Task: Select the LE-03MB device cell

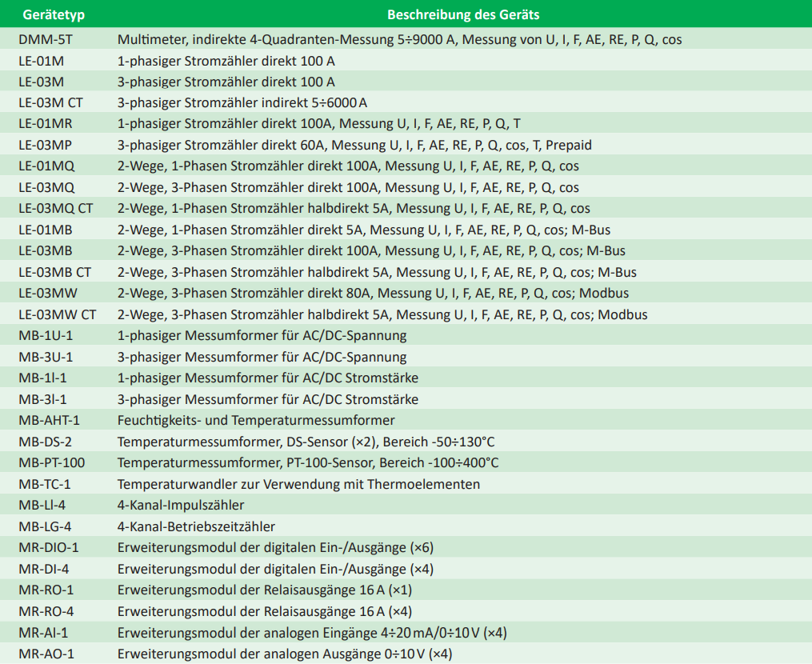Action: pyautogui.click(x=46, y=250)
